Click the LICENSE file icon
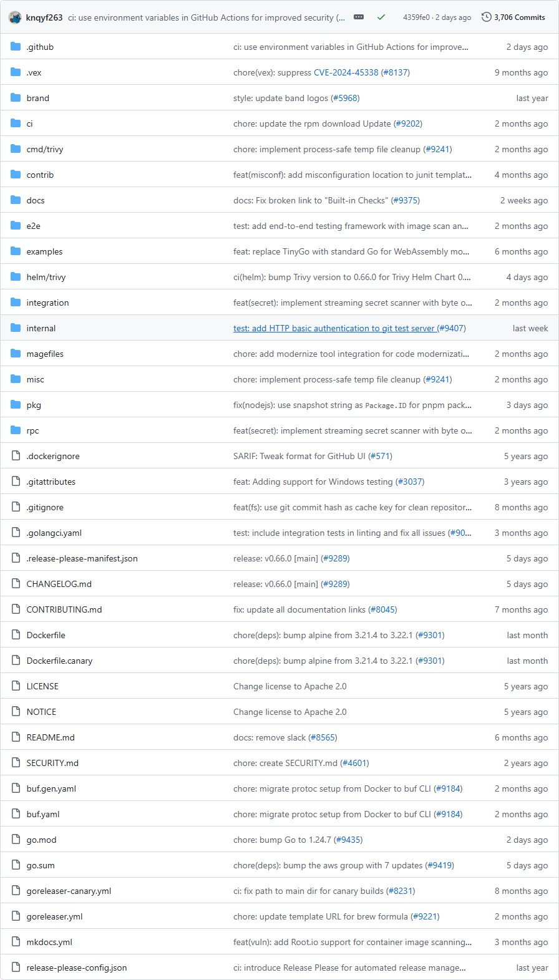Image resolution: width=559 pixels, height=980 pixels. coord(16,686)
